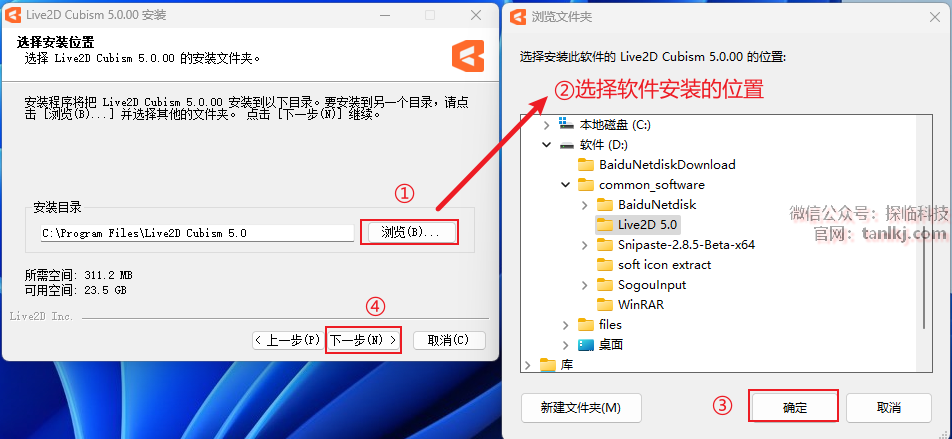This screenshot has width=952, height=439.
Task: Expand 桌面 desktop node
Action: pyautogui.click(x=565, y=345)
